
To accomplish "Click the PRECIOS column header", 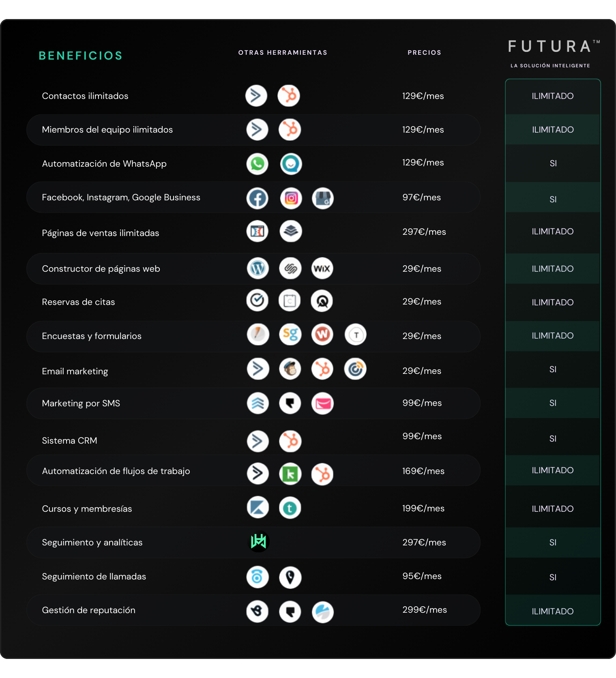I will pos(424,53).
